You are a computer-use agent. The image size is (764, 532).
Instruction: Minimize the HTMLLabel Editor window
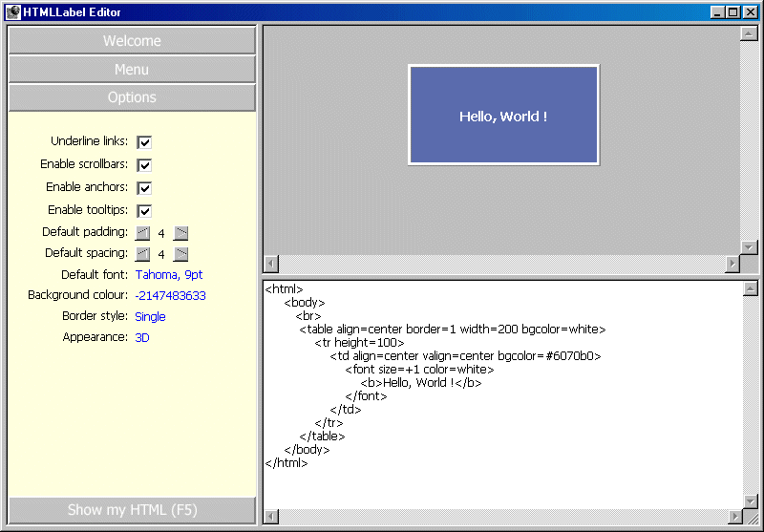click(717, 12)
